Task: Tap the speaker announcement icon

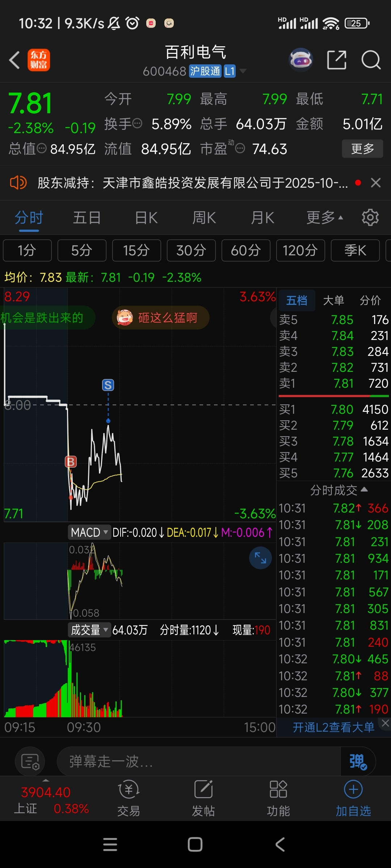Action: click(x=18, y=183)
